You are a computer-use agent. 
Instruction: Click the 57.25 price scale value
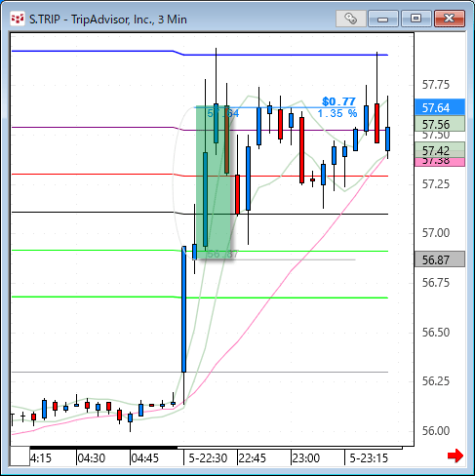click(x=436, y=184)
